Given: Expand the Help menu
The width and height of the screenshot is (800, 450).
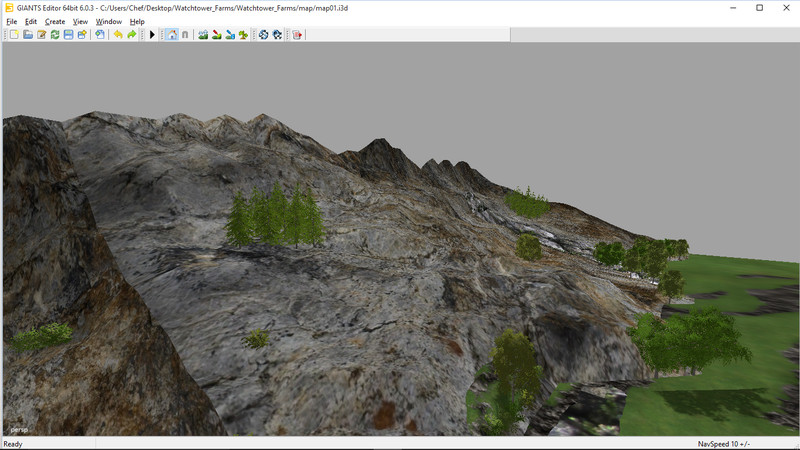Looking at the screenshot, I should [x=137, y=21].
